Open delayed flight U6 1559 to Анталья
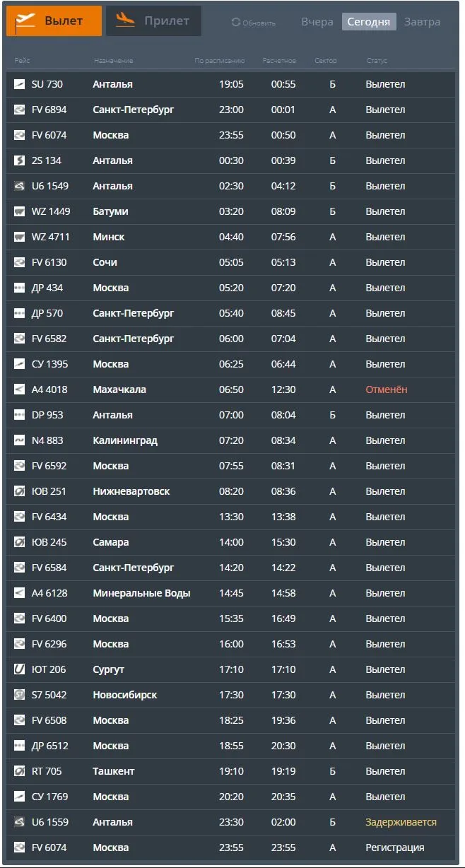 click(x=232, y=822)
